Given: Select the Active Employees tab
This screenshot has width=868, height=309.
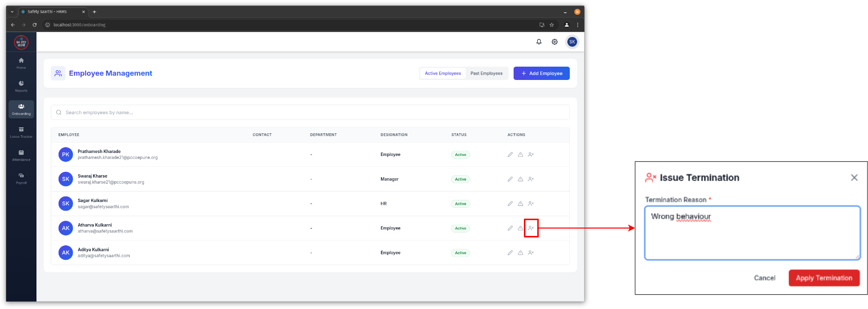Looking at the screenshot, I should [443, 74].
